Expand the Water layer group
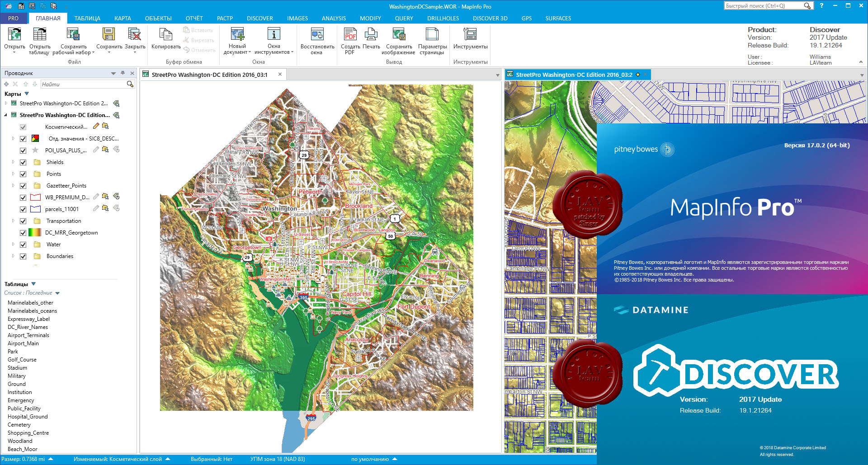868x465 pixels. click(x=13, y=244)
